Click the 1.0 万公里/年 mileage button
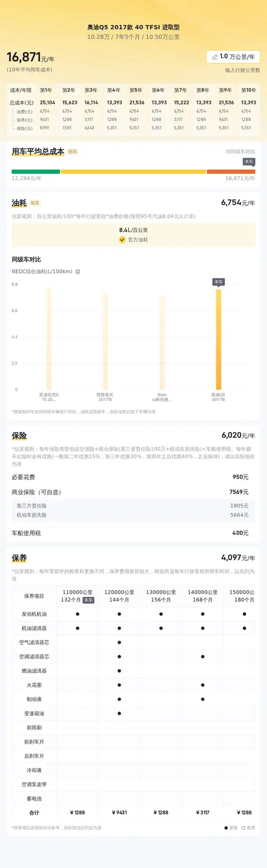267x868 pixels. (x=233, y=57)
